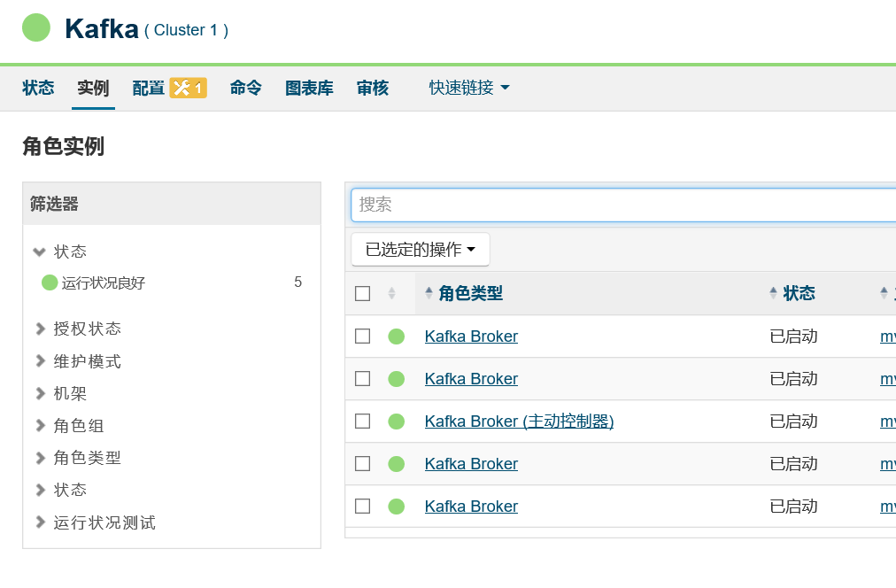Click the wrench configuration warning badge
The image size is (896, 588).
point(188,88)
